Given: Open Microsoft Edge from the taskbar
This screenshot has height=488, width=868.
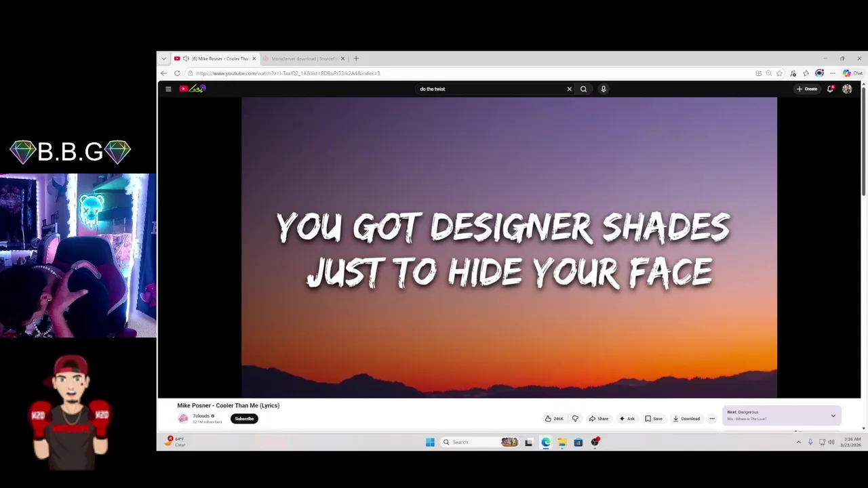Looking at the screenshot, I should pos(545,442).
